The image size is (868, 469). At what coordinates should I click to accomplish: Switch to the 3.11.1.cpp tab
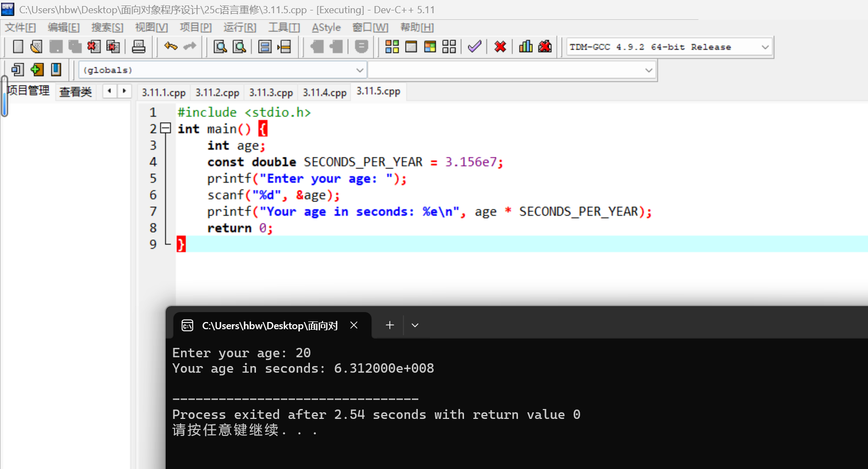click(x=163, y=92)
